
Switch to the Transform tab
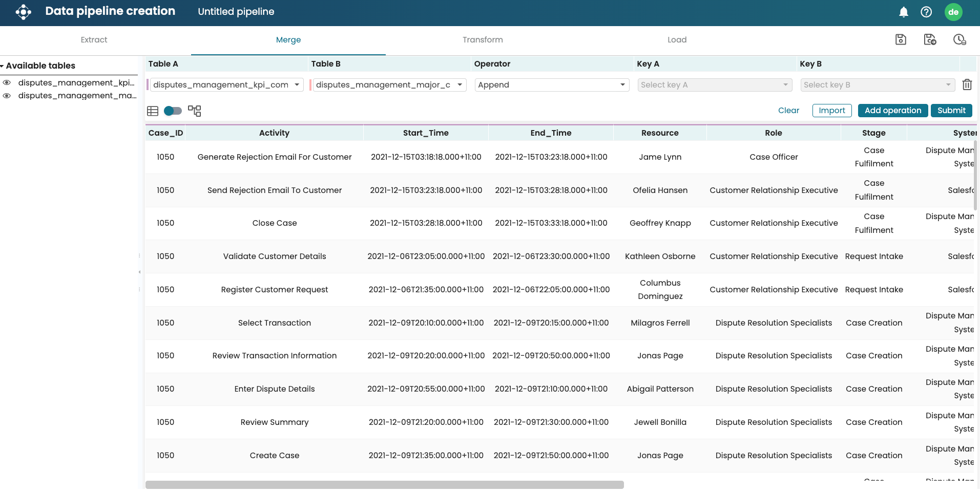(x=483, y=40)
